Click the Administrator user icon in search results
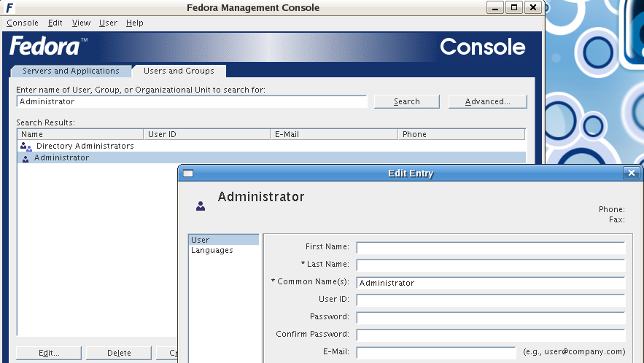Screen dimensions: 644x363 click(26, 158)
